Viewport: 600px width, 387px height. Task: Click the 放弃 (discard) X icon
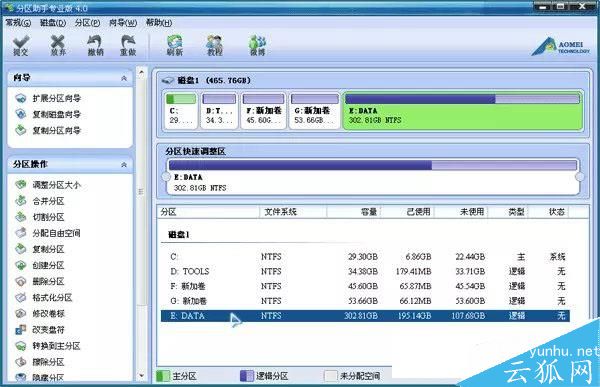coord(58,46)
